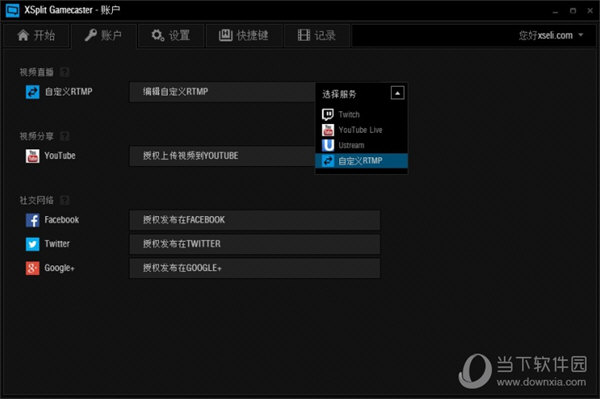Open help icon beside 视频分享
The image size is (600, 399).
(65, 136)
